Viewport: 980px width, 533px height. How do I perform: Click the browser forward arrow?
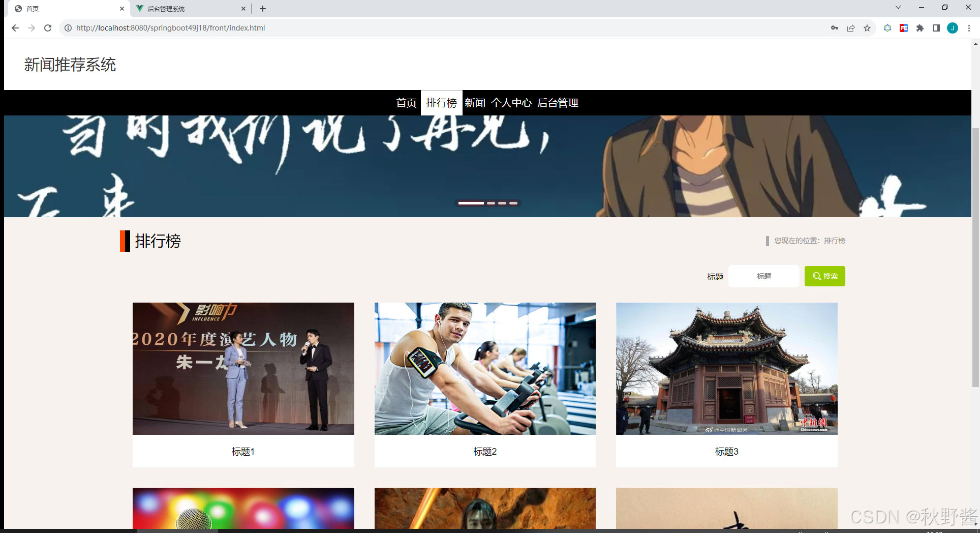click(x=32, y=28)
